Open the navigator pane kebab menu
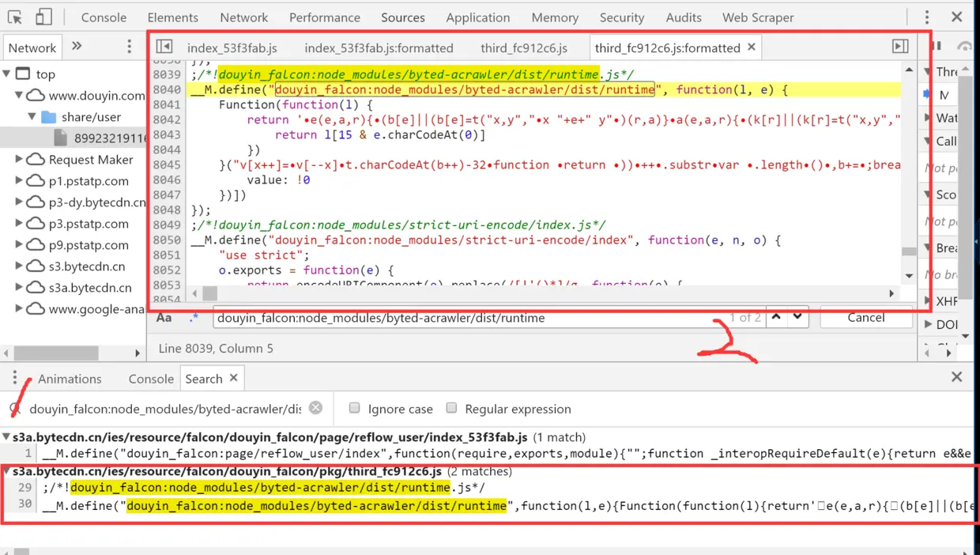The image size is (980, 555). 130,47
